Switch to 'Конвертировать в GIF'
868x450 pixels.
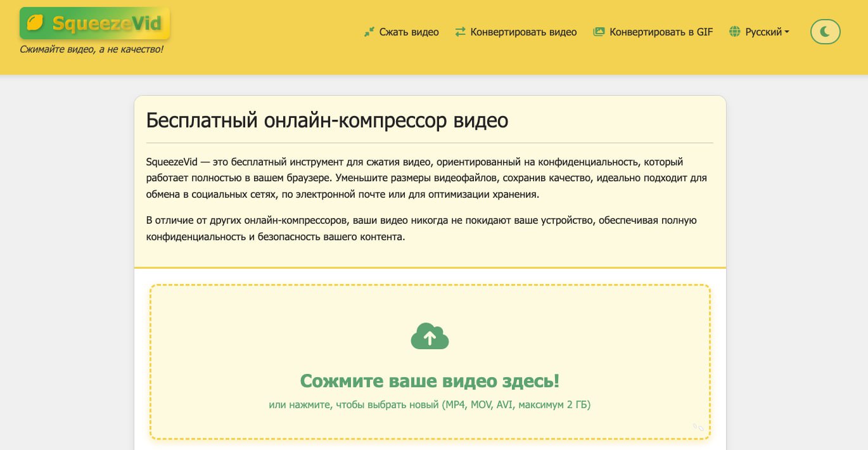click(660, 31)
